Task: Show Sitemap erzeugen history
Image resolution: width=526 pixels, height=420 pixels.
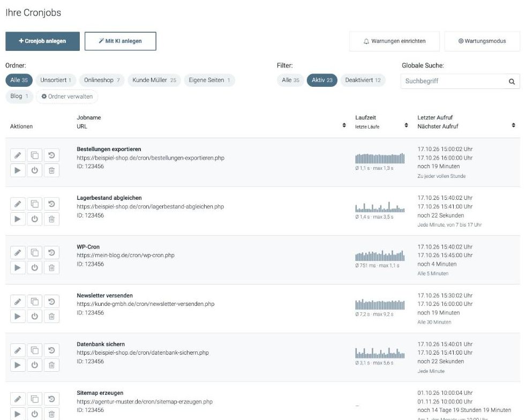Action: (51, 399)
